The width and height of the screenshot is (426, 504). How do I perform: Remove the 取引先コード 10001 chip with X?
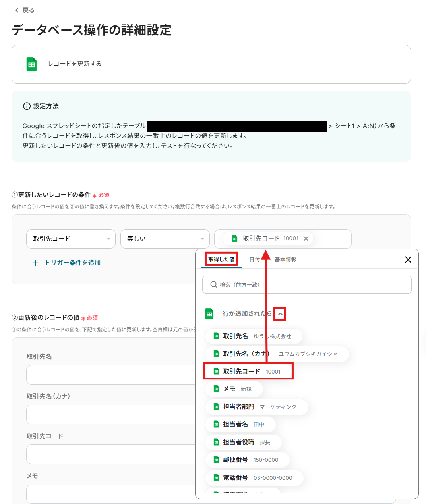click(x=306, y=239)
